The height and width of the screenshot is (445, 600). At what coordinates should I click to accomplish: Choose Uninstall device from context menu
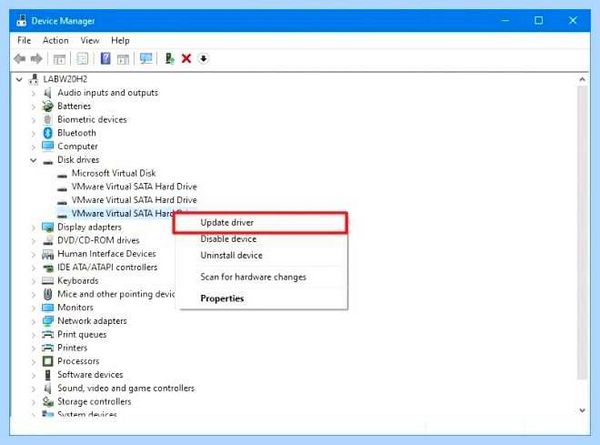(264, 255)
